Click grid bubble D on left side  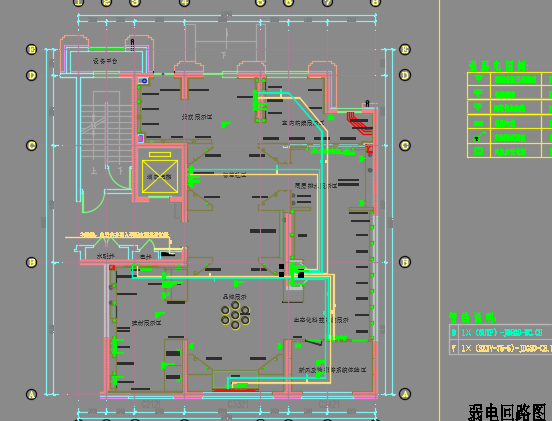[x=32, y=75]
